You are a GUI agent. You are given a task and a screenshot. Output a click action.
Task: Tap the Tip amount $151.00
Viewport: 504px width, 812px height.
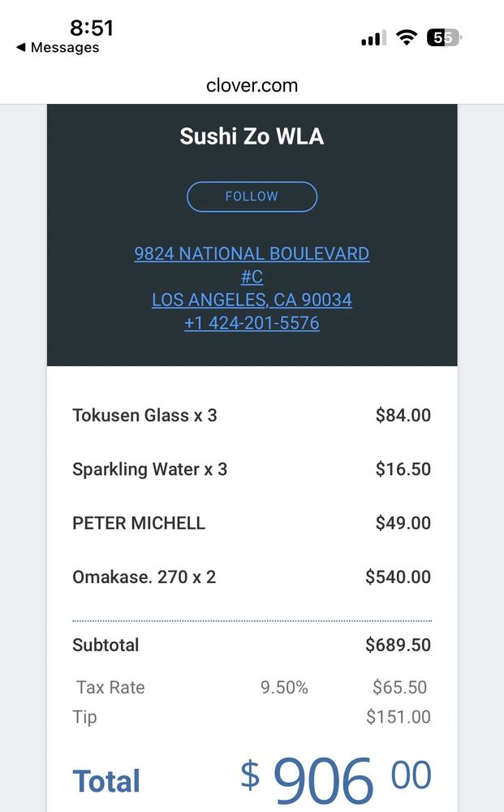(398, 717)
